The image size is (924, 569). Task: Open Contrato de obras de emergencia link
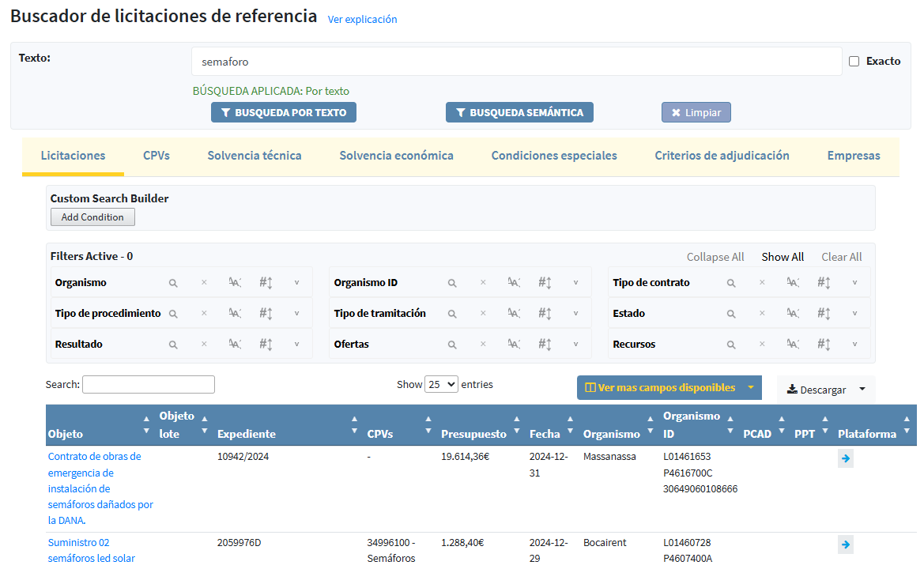click(x=100, y=488)
